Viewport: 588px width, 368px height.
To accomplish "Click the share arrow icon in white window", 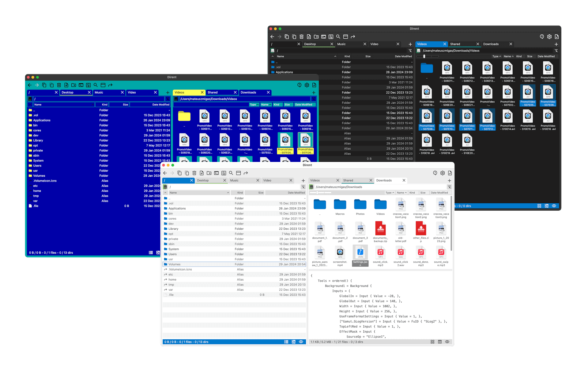I will tap(246, 173).
